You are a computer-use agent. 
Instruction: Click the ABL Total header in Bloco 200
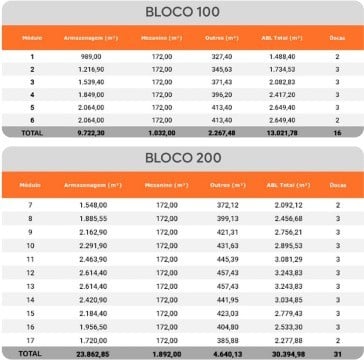coord(288,185)
